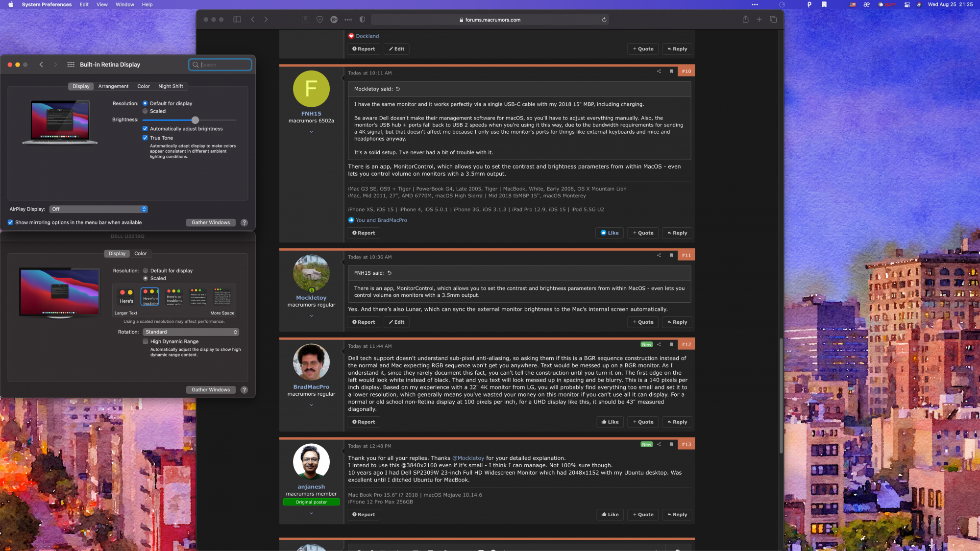980x551 pixels.
Task: Disable True Tone checkbox
Action: click(145, 138)
